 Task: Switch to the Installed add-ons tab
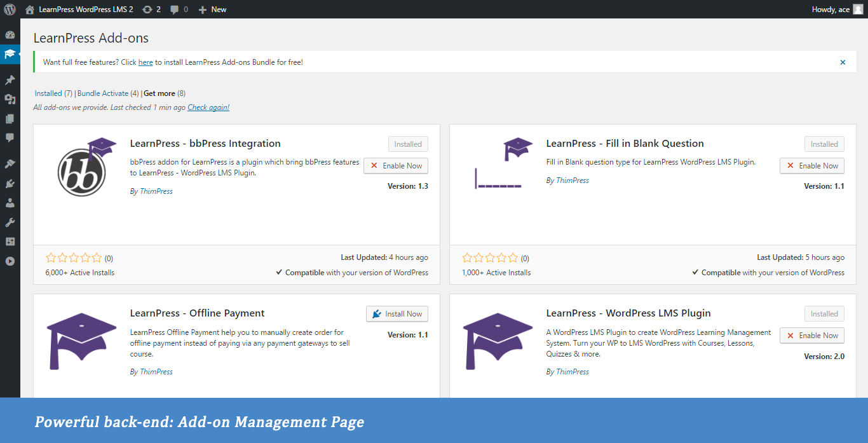pyautogui.click(x=48, y=93)
